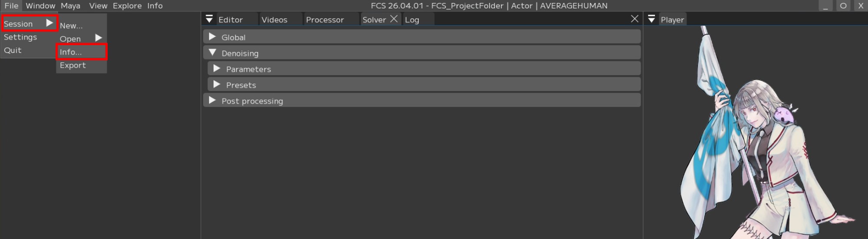Click the tab panel menu triangle beside Editor

point(209,19)
